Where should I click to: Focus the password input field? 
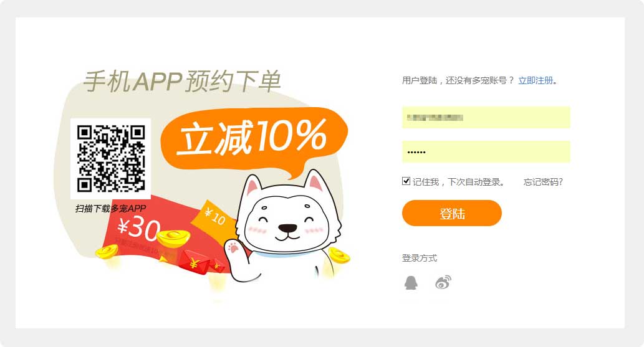pos(486,152)
